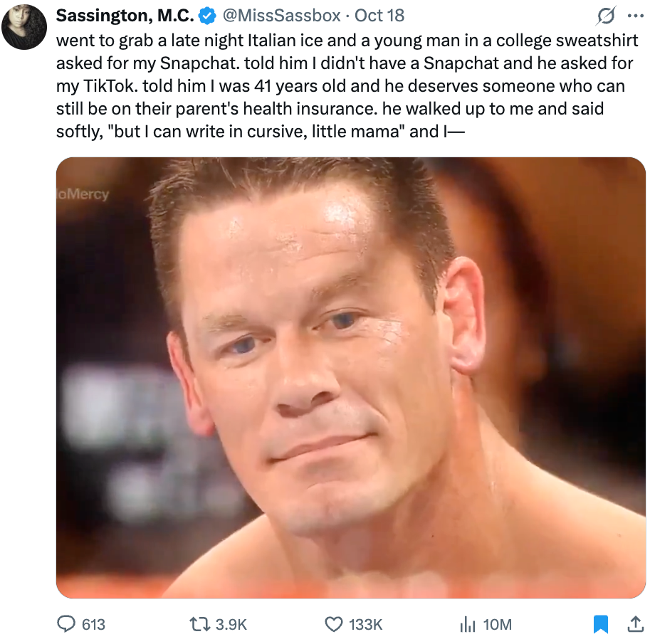This screenshot has height=644, width=650.
Task: Remove the blue bookmark
Action: pyautogui.click(x=600, y=624)
